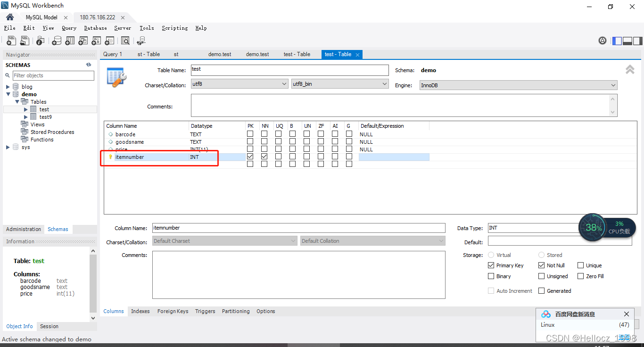The image size is (644, 347).
Task: Create new function toolbar icon
Action: tap(109, 41)
